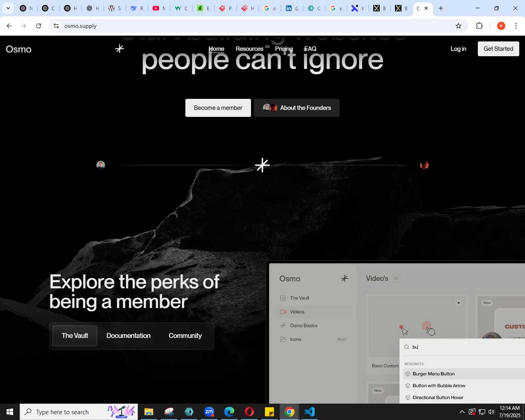Open the Extensions puzzle icon

[x=479, y=26]
